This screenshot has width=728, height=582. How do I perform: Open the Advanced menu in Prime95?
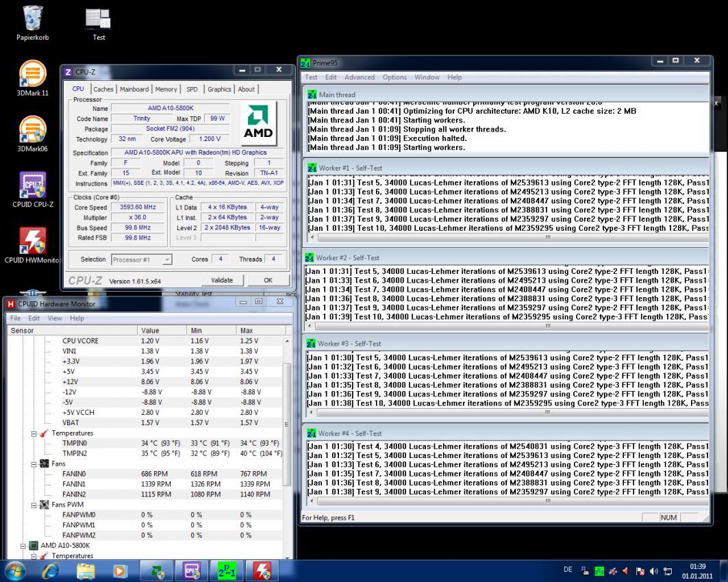360,77
